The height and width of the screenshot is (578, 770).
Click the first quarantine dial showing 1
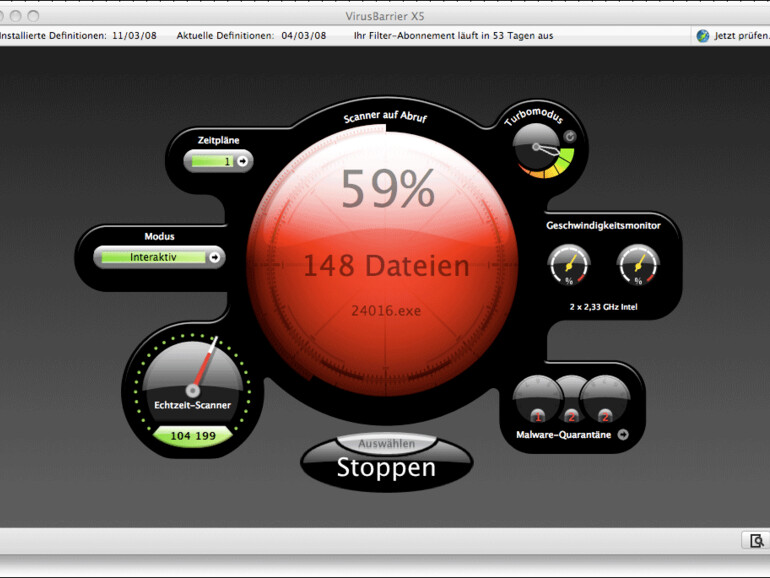pos(537,399)
